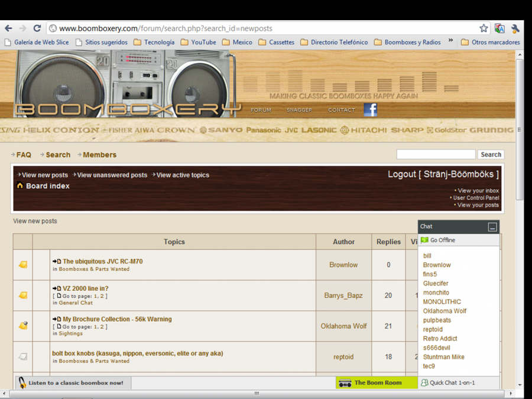Open the FORUM header menu item

pos(261,110)
